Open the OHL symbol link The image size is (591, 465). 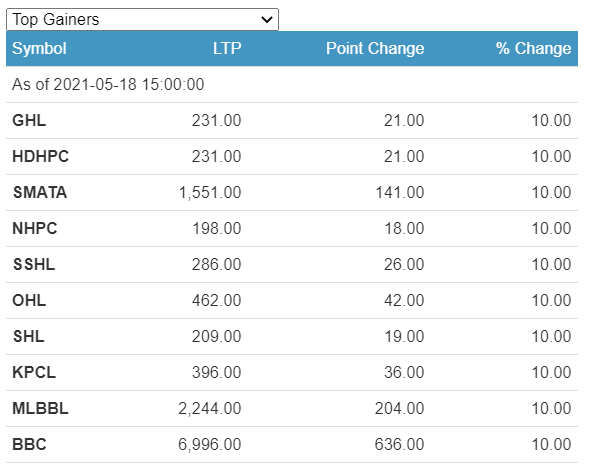click(29, 300)
